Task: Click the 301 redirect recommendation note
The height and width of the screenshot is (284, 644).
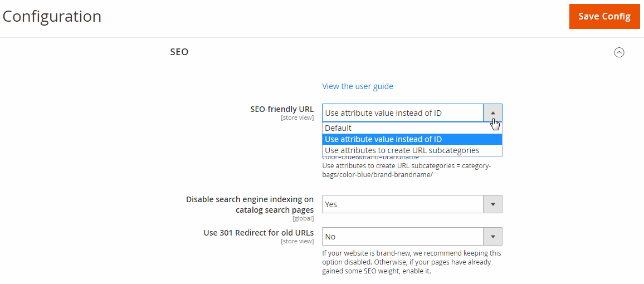Action: (412, 262)
